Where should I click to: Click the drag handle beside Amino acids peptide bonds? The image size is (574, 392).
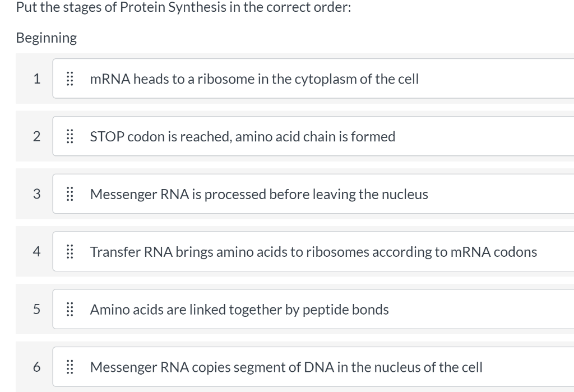(x=70, y=309)
